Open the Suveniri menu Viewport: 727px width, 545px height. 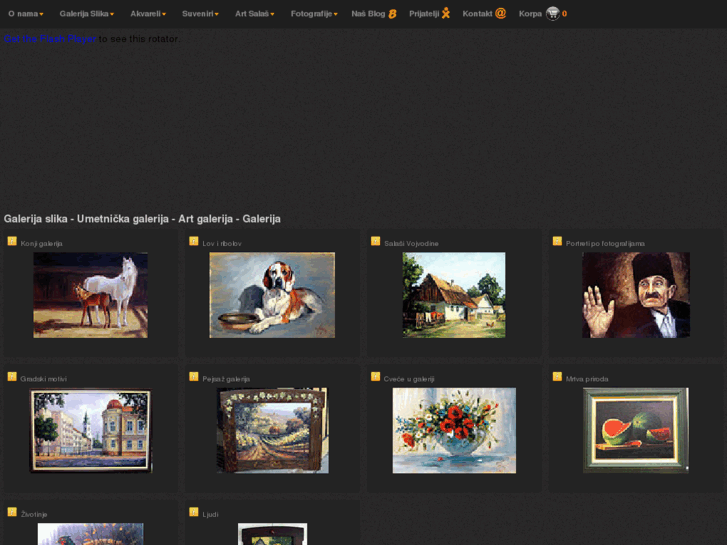coord(200,14)
